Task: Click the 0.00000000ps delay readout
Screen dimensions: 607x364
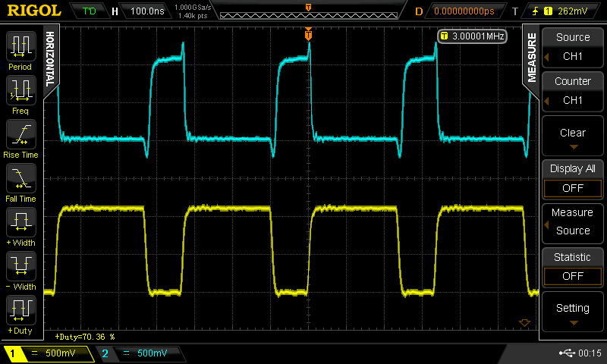Action: click(x=464, y=11)
